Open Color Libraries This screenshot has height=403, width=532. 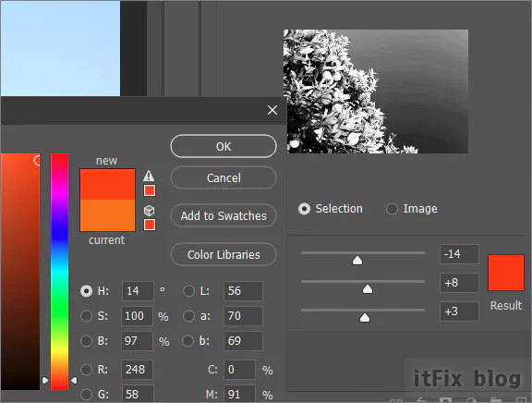coord(224,254)
